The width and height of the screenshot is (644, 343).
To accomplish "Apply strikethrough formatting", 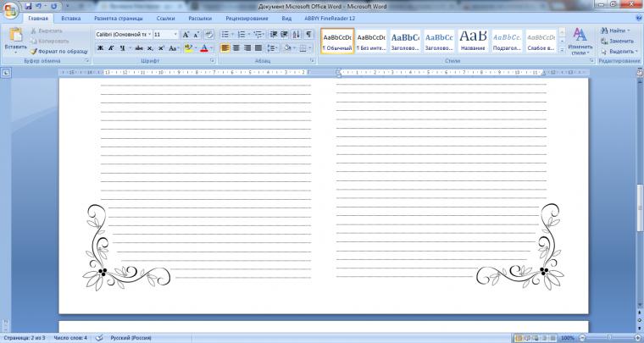I will point(139,48).
